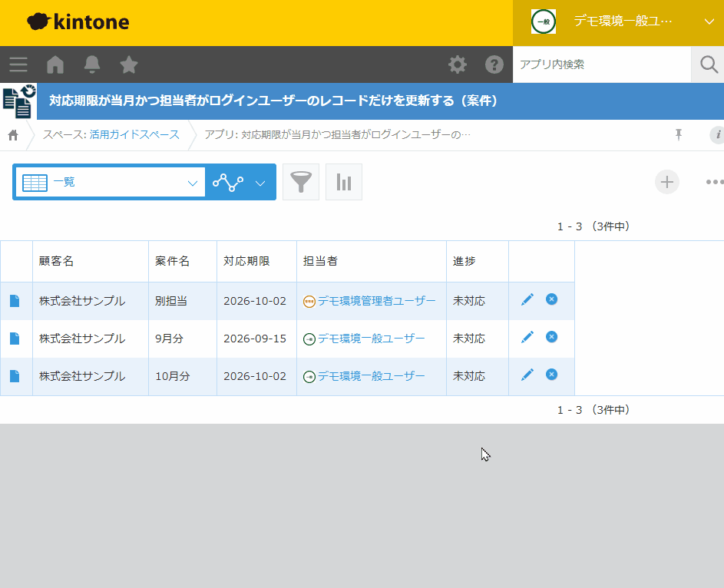Add a new record with plus button
This screenshot has width=724, height=588.
[x=667, y=182]
